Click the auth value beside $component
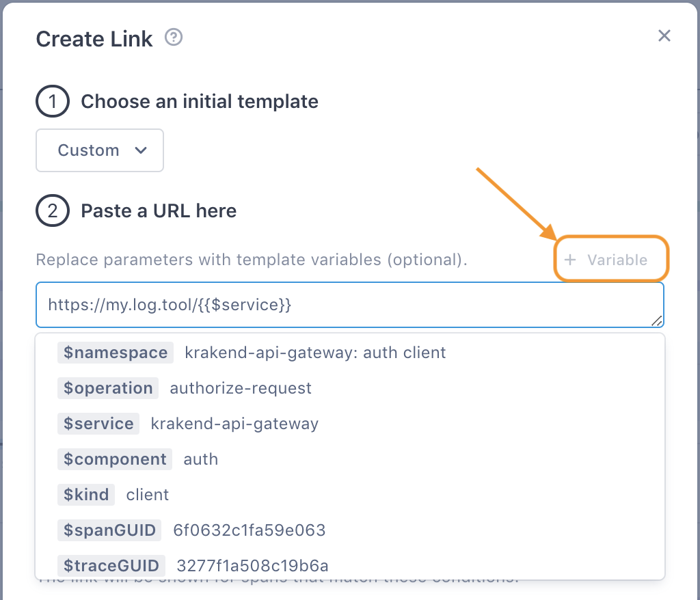The width and height of the screenshot is (700, 600). 200,459
